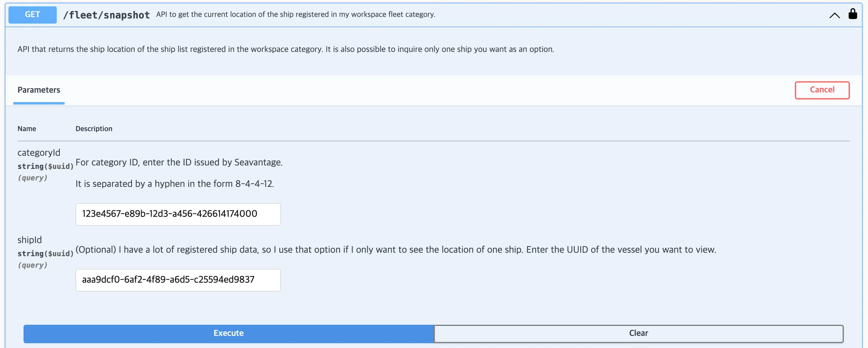The image size is (868, 348).
Task: Focus the categoryId UUID input field
Action: click(x=178, y=214)
